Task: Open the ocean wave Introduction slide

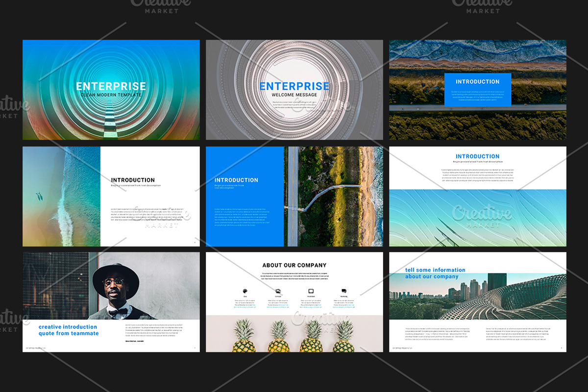Action: click(111, 196)
